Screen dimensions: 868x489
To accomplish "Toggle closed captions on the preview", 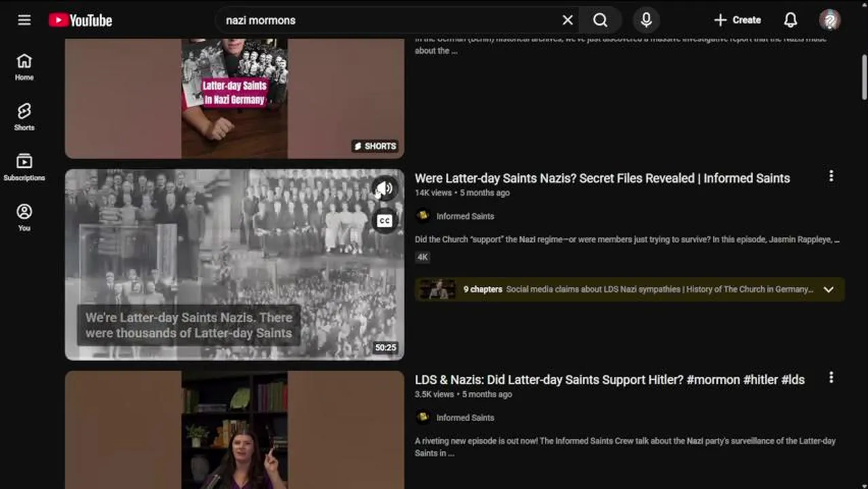I will point(384,221).
